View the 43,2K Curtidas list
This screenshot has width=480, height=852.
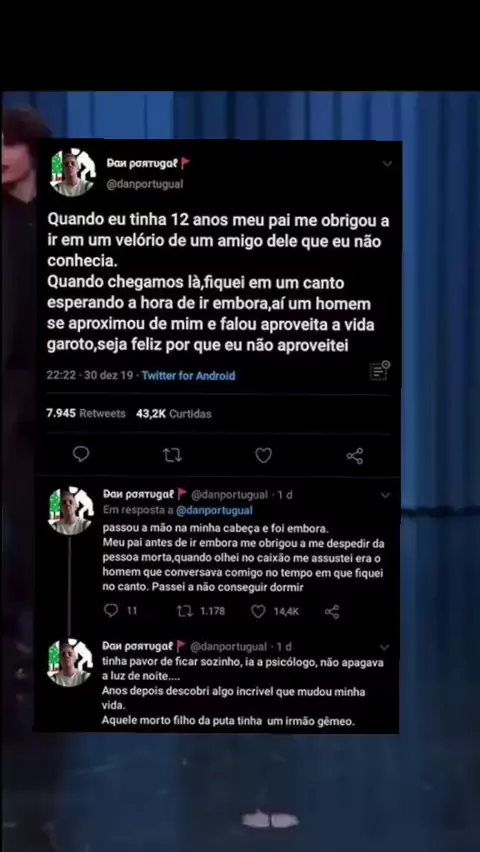pos(173,414)
